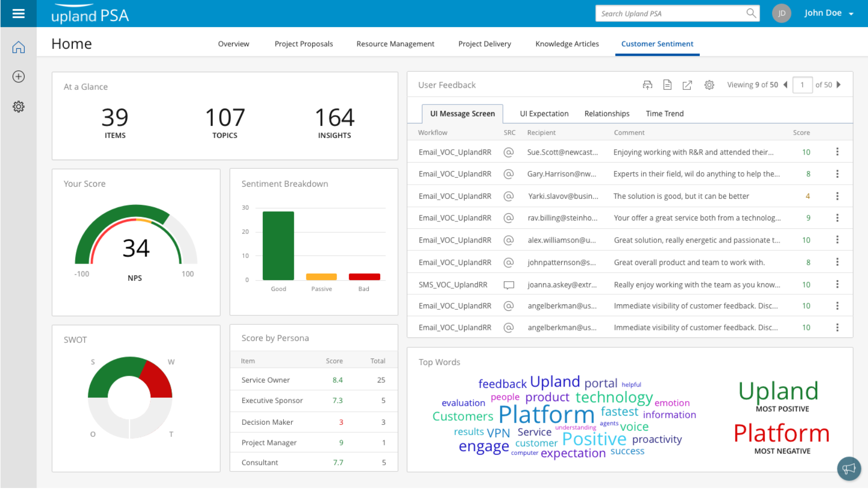The image size is (868, 490).
Task: Go to the Project Delivery tab
Action: pyautogui.click(x=485, y=44)
